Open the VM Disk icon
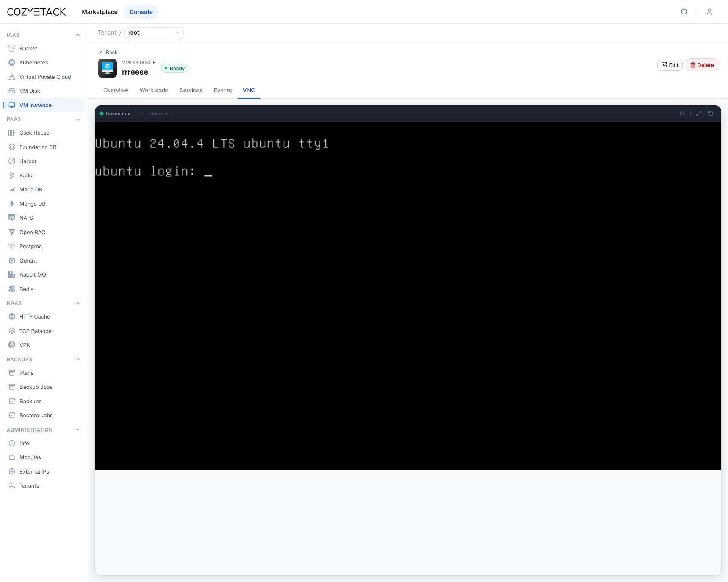Screen dimensions: 728x582 tap(12, 91)
